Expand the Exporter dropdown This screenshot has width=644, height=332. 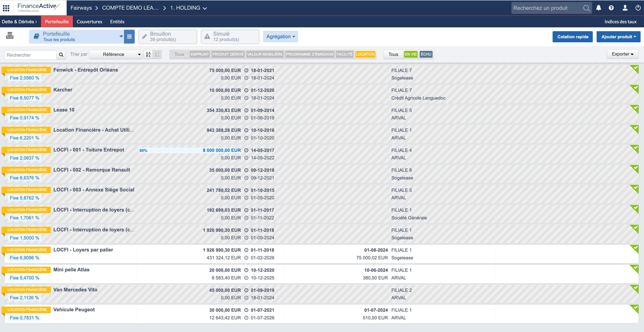click(x=622, y=54)
